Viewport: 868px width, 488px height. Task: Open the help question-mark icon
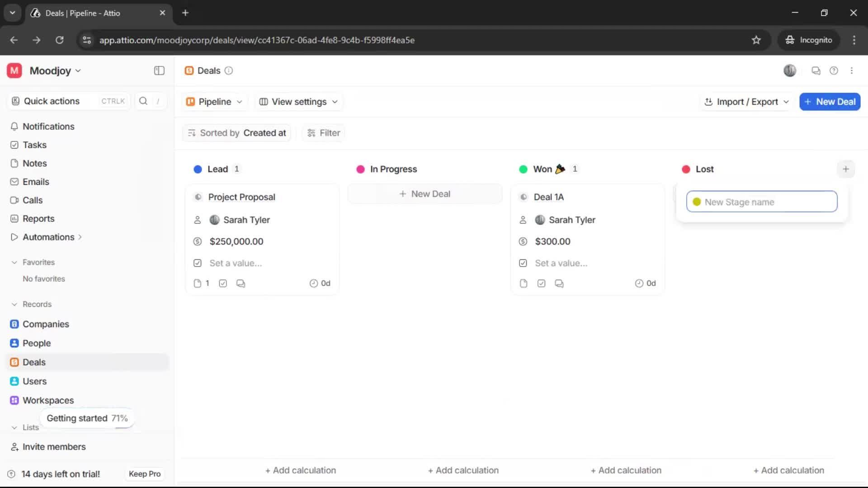click(834, 70)
